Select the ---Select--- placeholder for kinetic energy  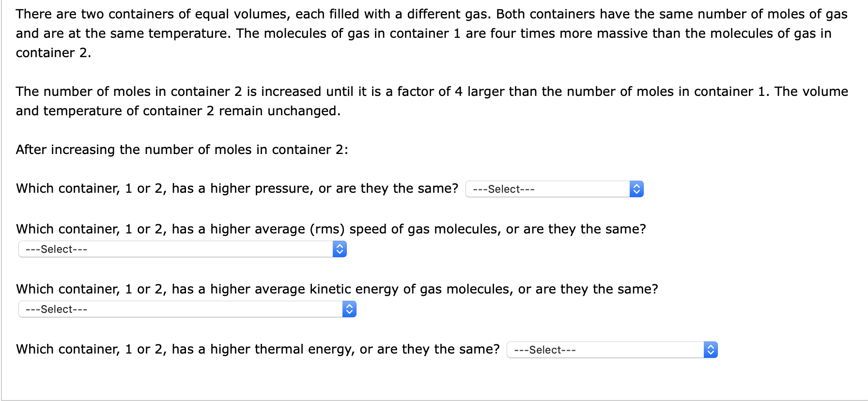[x=56, y=309]
